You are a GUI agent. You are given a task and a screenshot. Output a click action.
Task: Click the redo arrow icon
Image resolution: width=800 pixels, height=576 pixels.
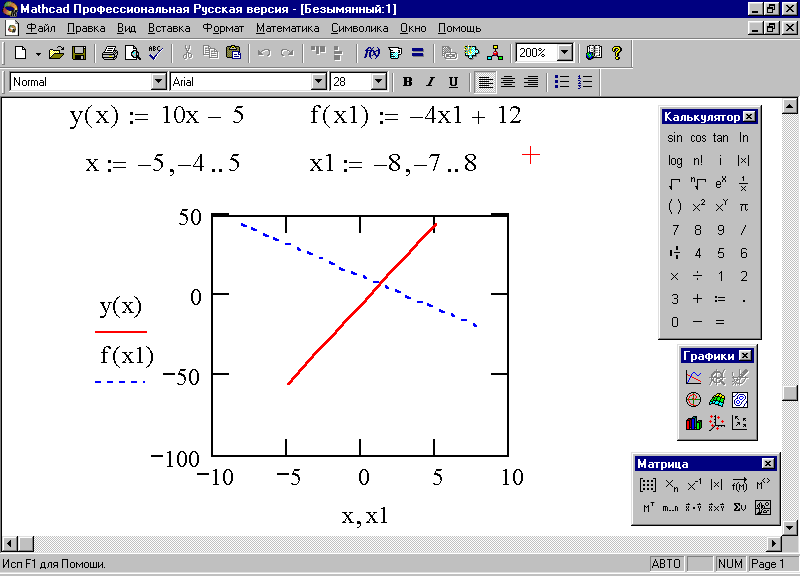[287, 53]
